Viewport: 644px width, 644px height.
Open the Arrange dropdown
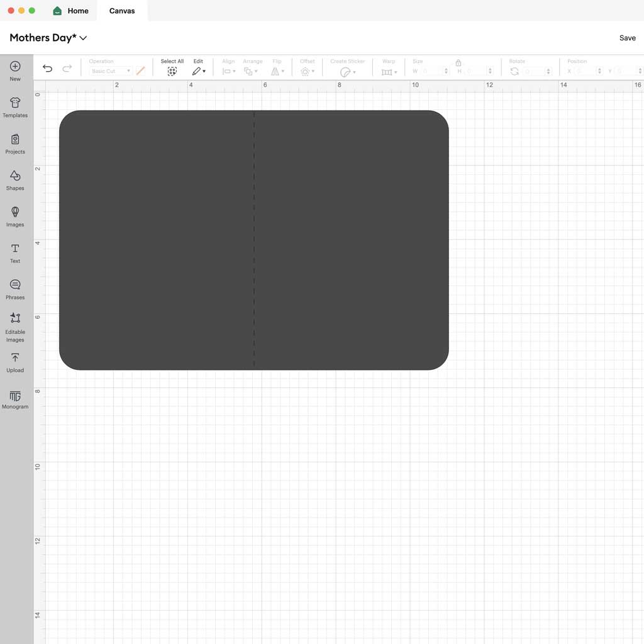(251, 72)
